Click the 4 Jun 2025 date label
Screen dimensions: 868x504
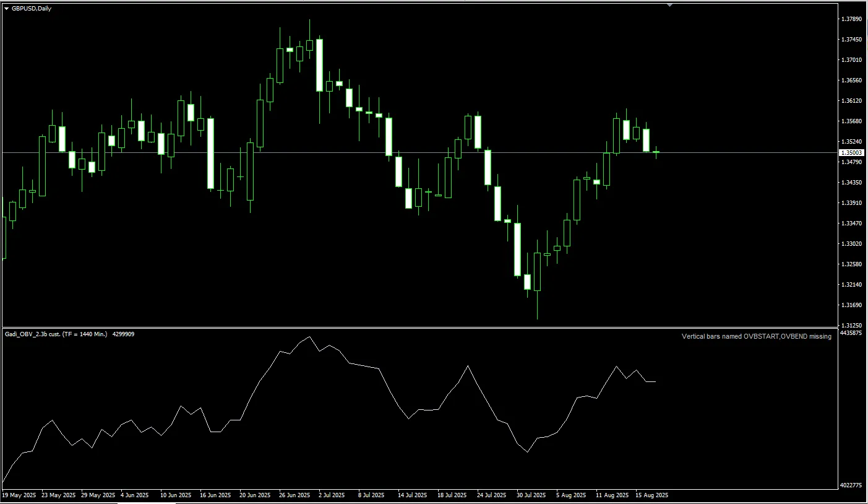tap(135, 495)
